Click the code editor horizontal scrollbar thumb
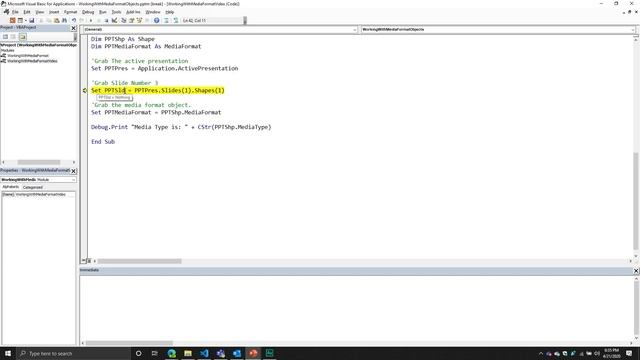 click(x=140, y=261)
